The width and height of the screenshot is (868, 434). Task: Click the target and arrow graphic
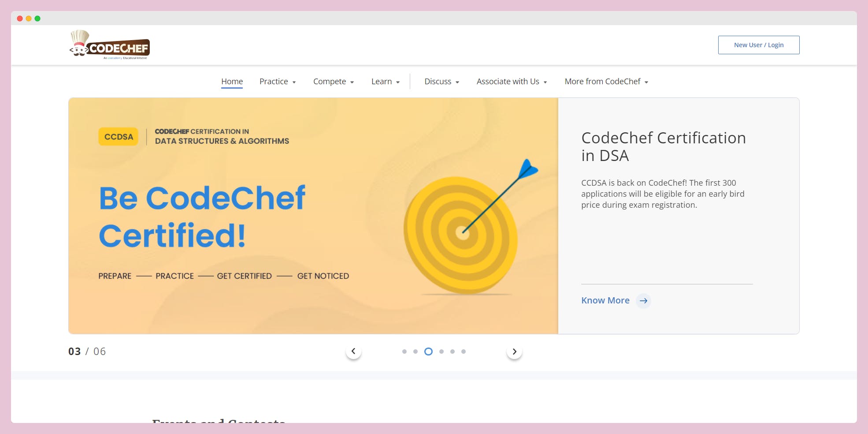tap(471, 227)
